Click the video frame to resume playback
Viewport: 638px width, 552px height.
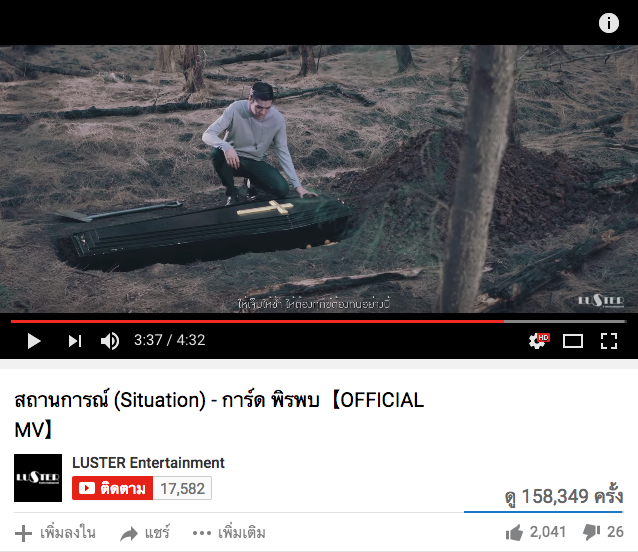click(x=319, y=179)
